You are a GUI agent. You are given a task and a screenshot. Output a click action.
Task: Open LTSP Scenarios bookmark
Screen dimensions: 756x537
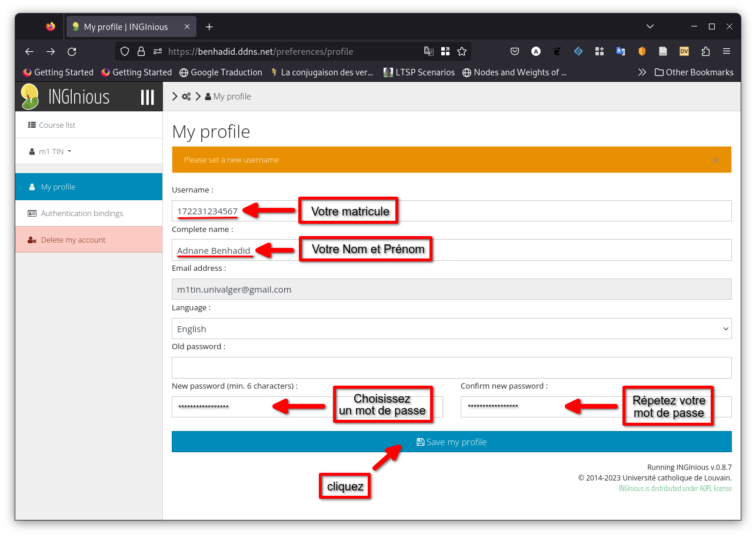[419, 72]
